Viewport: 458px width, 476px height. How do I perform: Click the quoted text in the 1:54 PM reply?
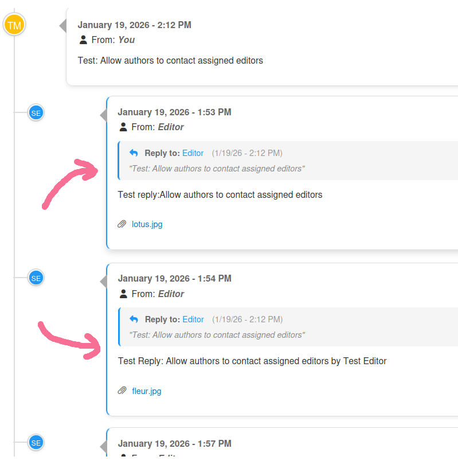point(217,335)
